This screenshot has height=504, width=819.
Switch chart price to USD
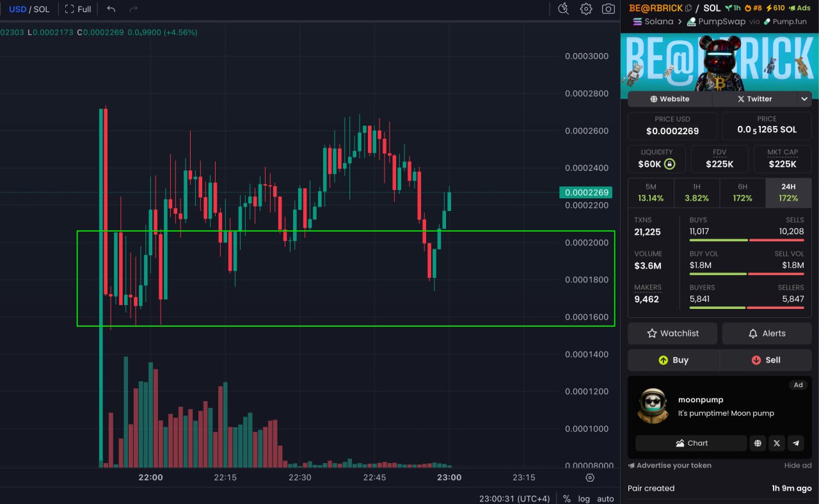tap(18, 9)
